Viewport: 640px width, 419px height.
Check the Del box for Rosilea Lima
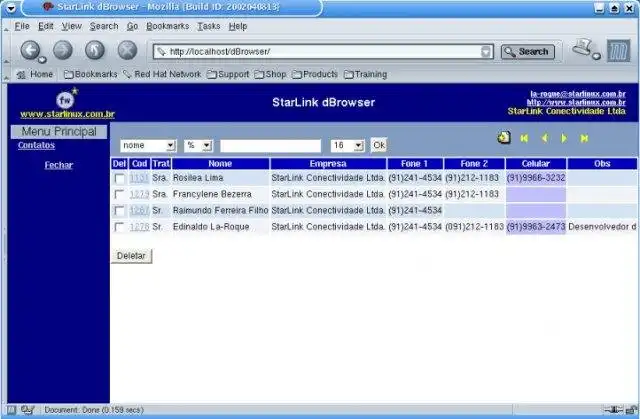point(120,178)
